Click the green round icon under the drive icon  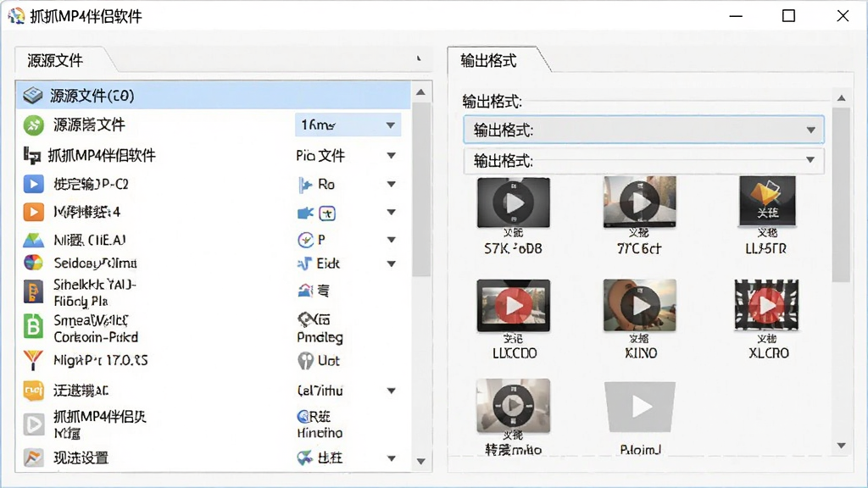coord(33,125)
